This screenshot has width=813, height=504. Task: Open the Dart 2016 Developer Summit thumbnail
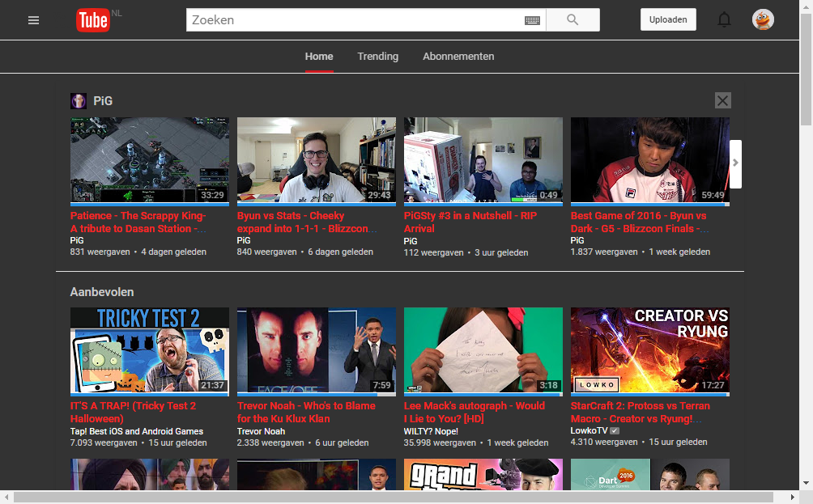pos(650,475)
